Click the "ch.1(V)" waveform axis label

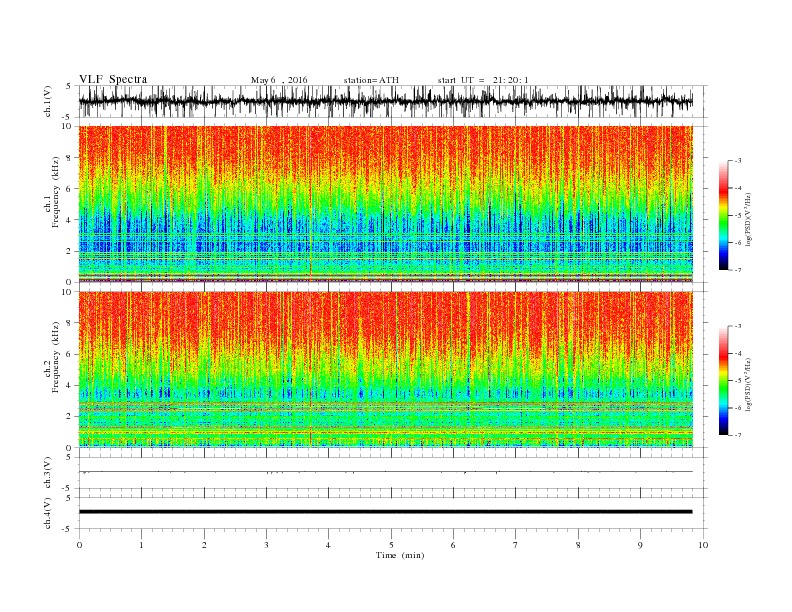click(48, 101)
